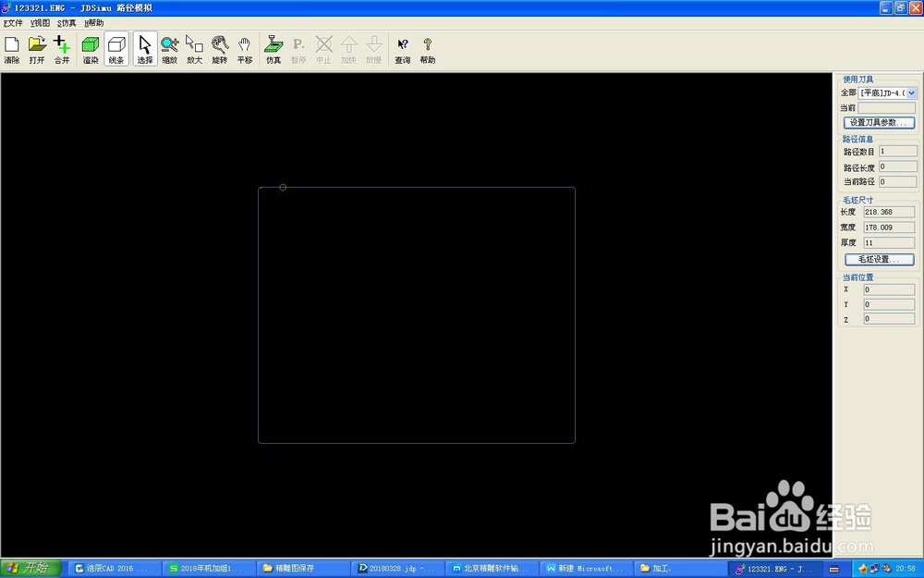Viewport: 924px width, 578px height.
Task: Click the 路径长度 value field
Action: click(898, 166)
